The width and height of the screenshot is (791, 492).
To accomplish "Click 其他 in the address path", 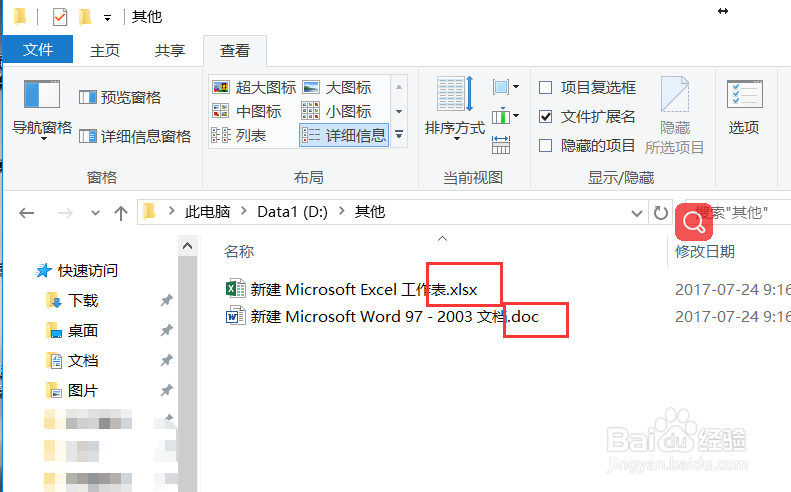I will 370,211.
